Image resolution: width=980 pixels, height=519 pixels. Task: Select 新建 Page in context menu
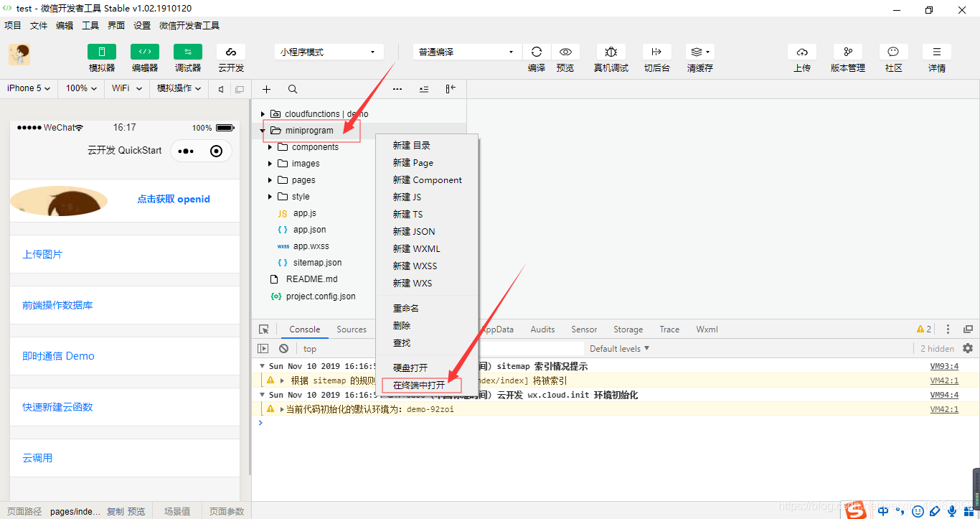pos(428,162)
